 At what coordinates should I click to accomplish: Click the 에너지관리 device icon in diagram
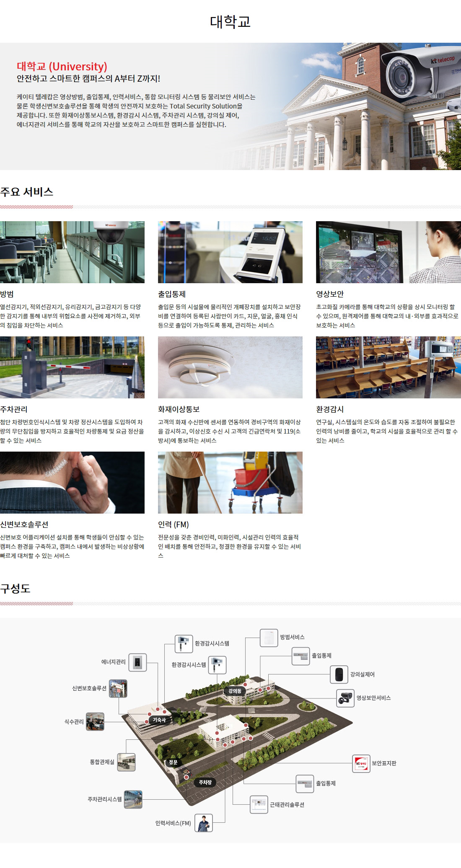click(x=137, y=662)
